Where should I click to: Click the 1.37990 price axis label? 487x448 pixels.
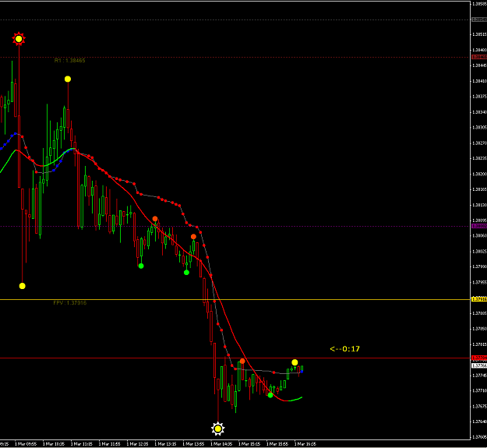click(479, 266)
